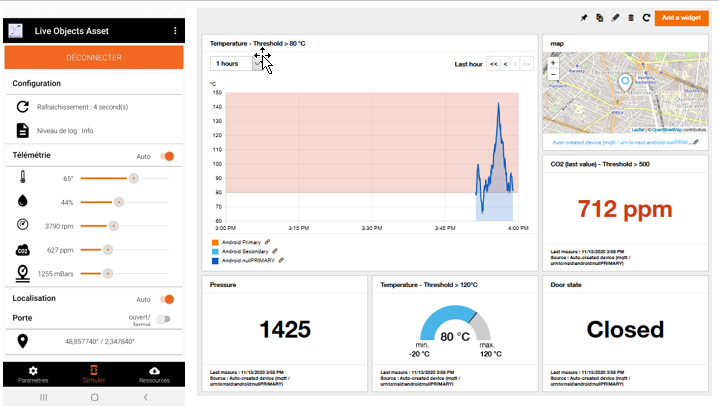Click the thermometer temperature icon

tap(22, 177)
